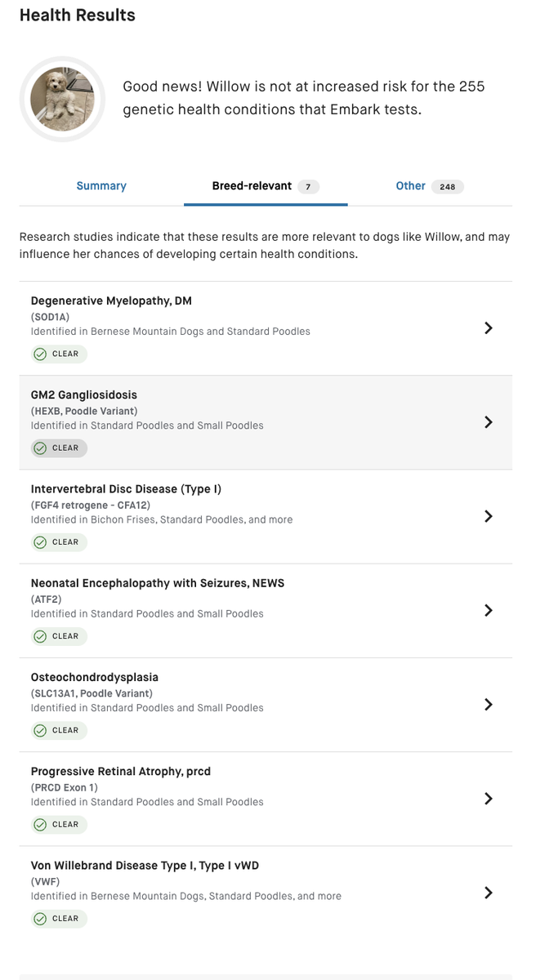536x980 pixels.
Task: Click the Clear checkmark icon under Osteochondrodysplasia
Action: point(40,730)
